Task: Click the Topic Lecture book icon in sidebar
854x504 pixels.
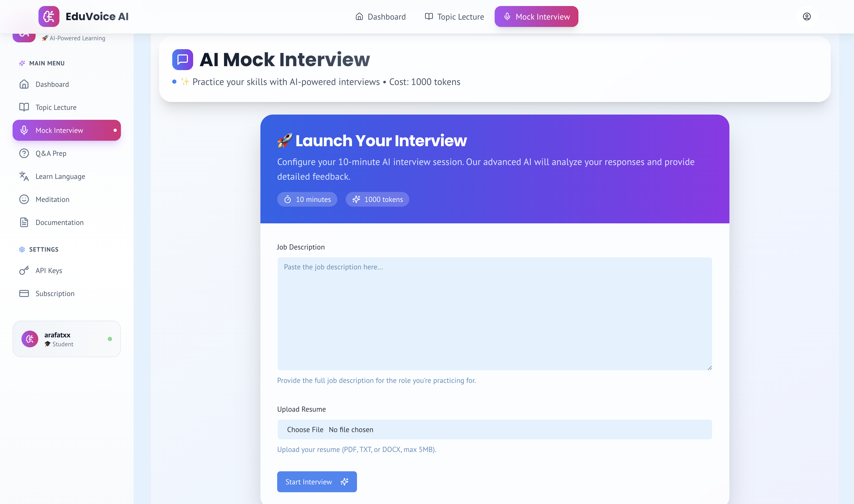Action: (x=24, y=107)
